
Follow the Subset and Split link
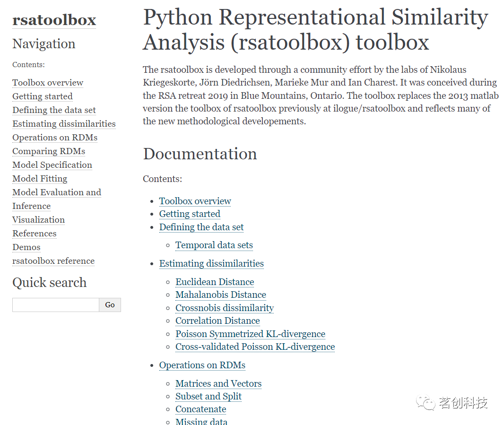pos(209,396)
